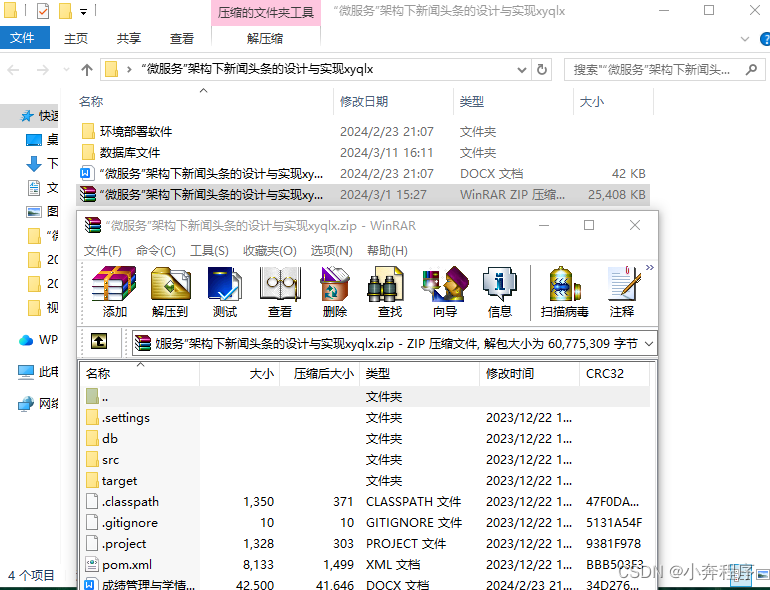Switch to the Explorer 共享 tab

tap(129, 38)
